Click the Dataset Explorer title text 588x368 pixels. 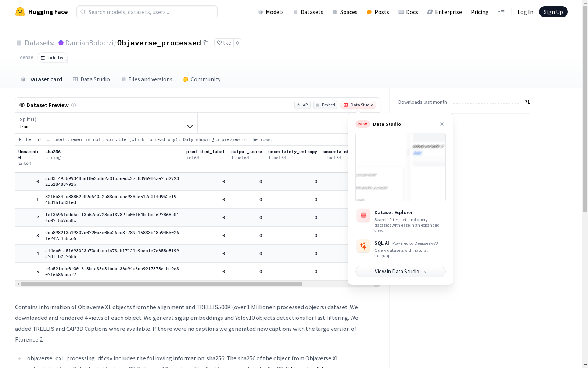pyautogui.click(x=394, y=212)
